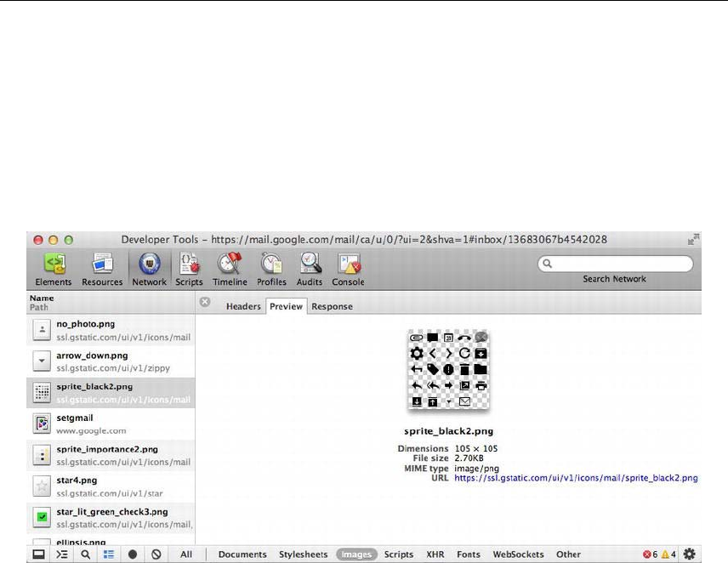Click the 2.70KB file size value

click(x=469, y=458)
